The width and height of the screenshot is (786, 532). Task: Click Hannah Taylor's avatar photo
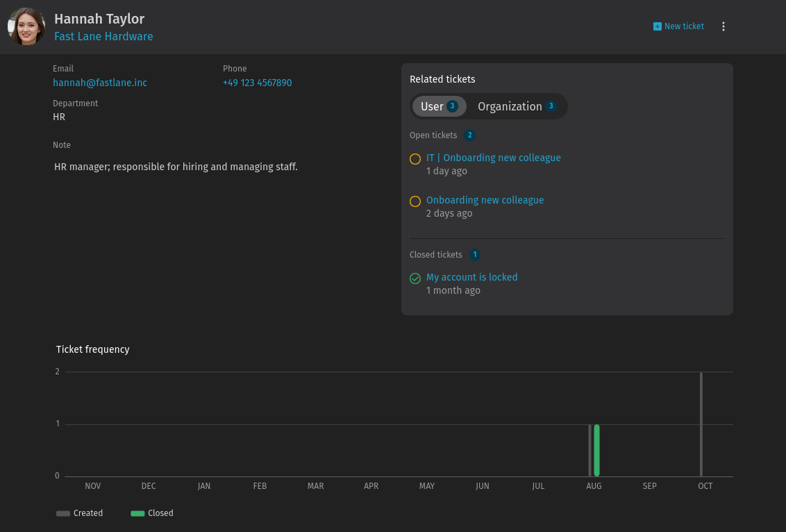(x=26, y=26)
